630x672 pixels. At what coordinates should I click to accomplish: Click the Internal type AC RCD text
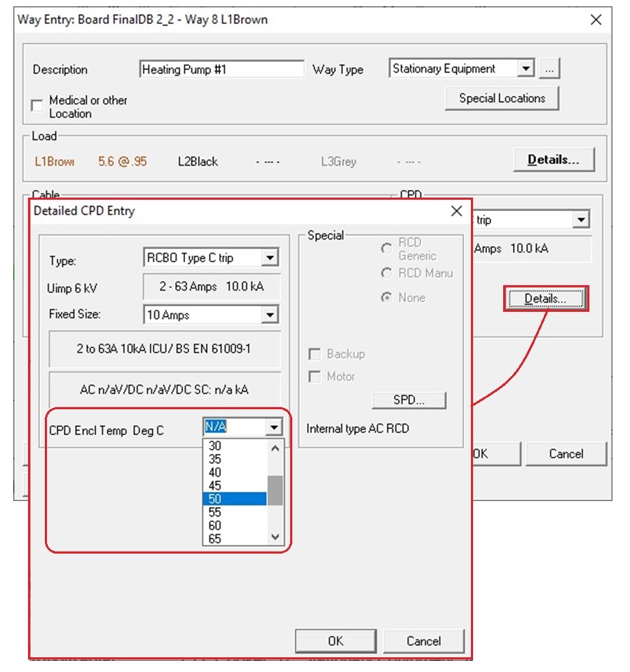[358, 429]
